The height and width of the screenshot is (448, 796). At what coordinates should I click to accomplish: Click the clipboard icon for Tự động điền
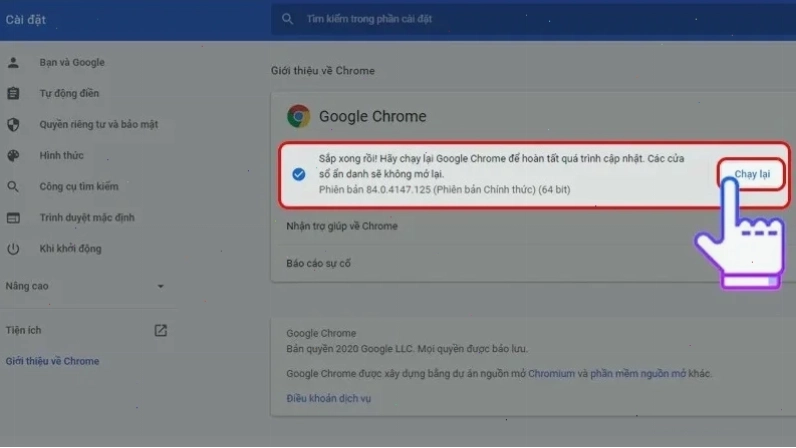point(13,93)
